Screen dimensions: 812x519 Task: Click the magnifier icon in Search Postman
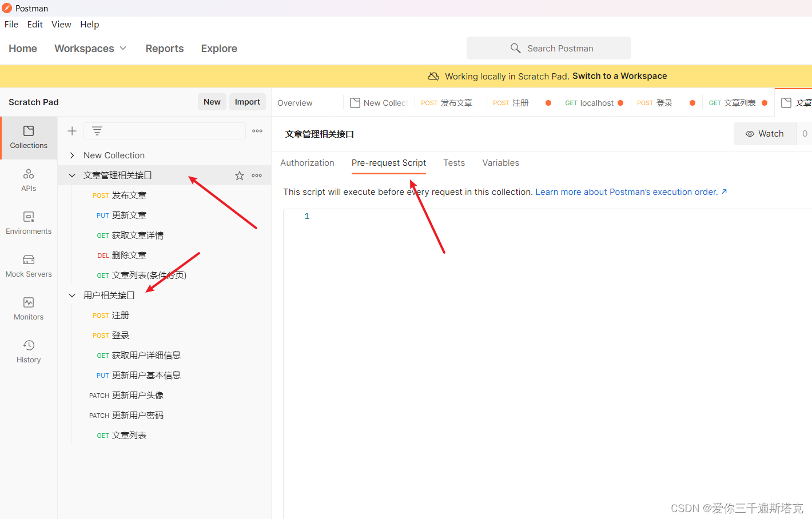point(515,48)
